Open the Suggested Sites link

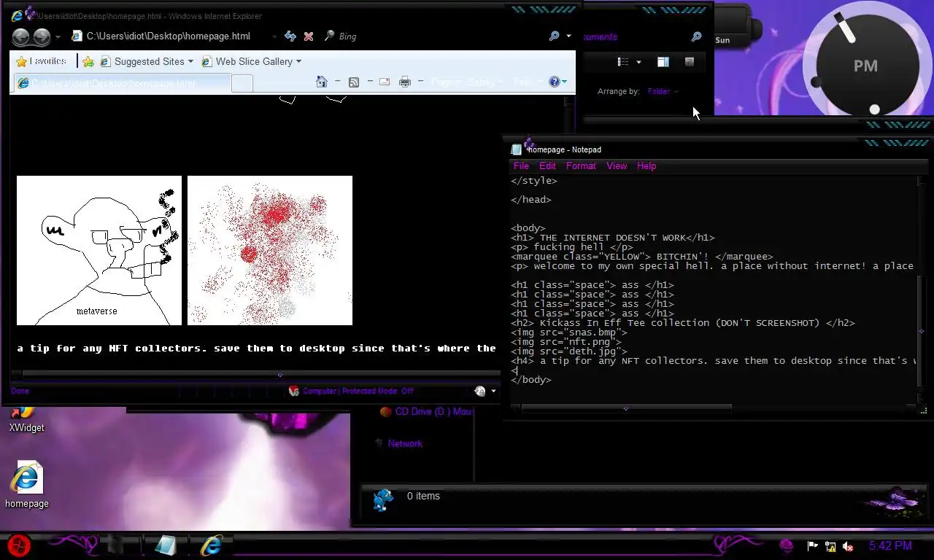(142, 62)
